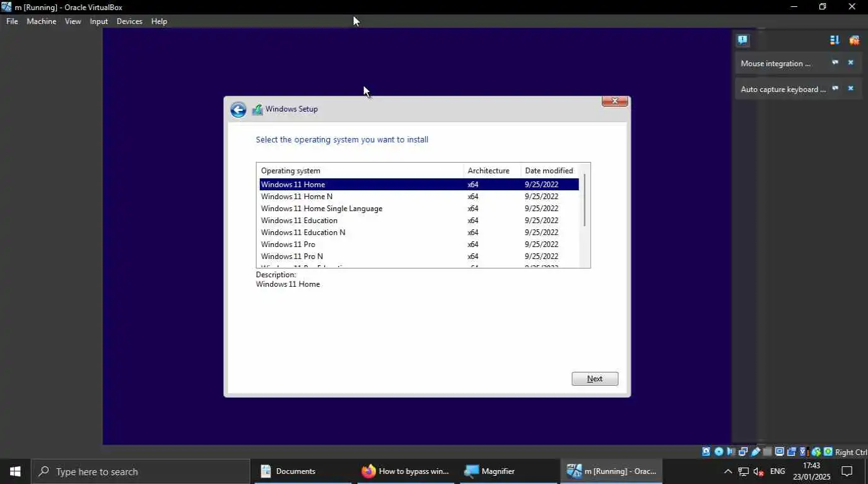Click the hard disk activity status icon
This screenshot has width=868, height=484.
tap(706, 451)
